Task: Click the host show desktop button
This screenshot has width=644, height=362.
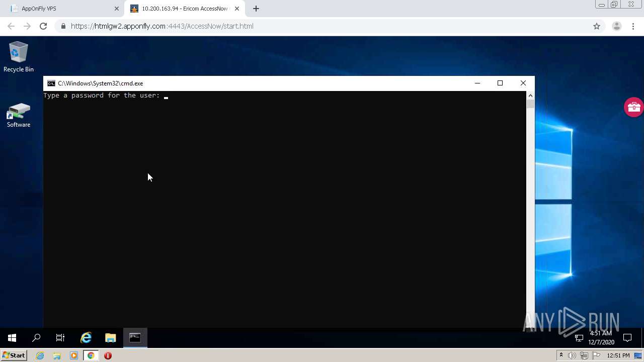Action: tap(638, 355)
